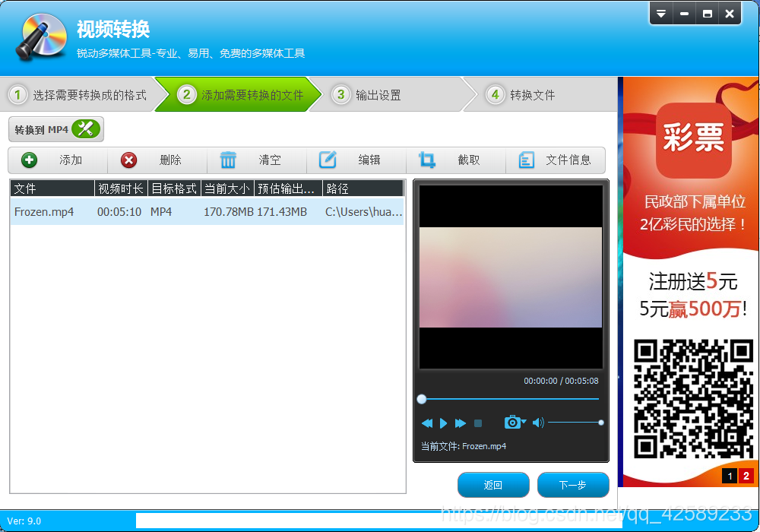
Task: Mute audio with the speaker icon
Action: 538,423
